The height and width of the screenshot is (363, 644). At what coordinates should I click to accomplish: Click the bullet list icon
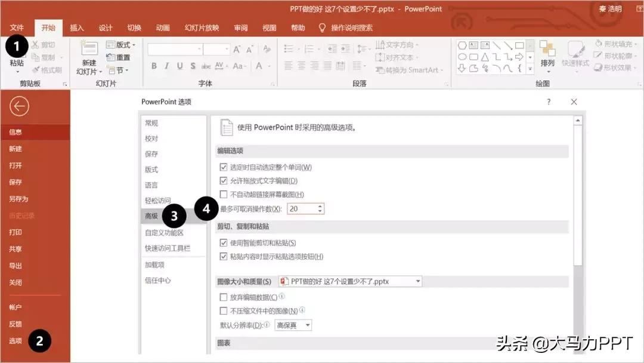pos(289,49)
